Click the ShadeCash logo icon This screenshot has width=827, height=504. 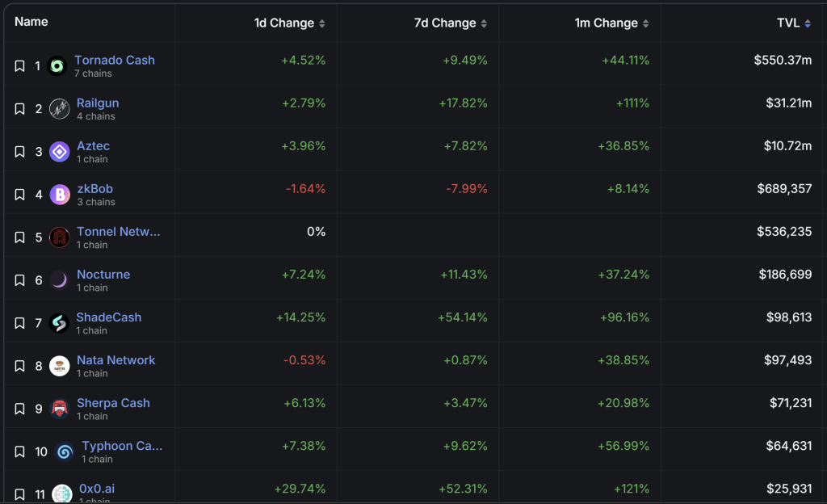60,323
